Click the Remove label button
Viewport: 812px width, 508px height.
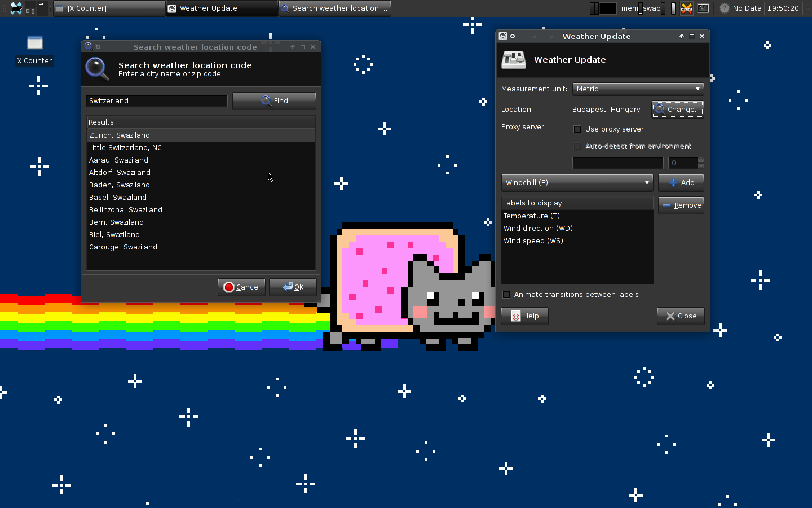tap(681, 205)
